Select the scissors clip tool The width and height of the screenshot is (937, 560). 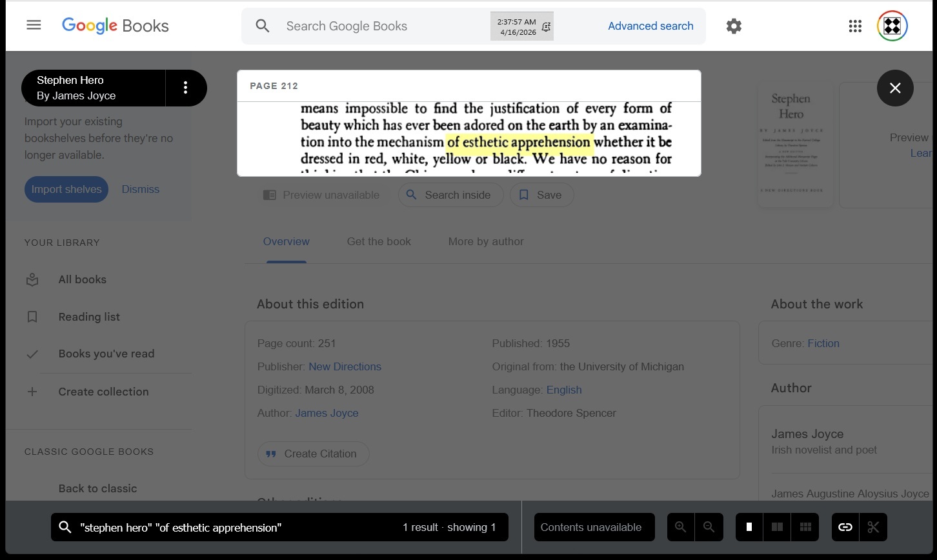tap(873, 527)
